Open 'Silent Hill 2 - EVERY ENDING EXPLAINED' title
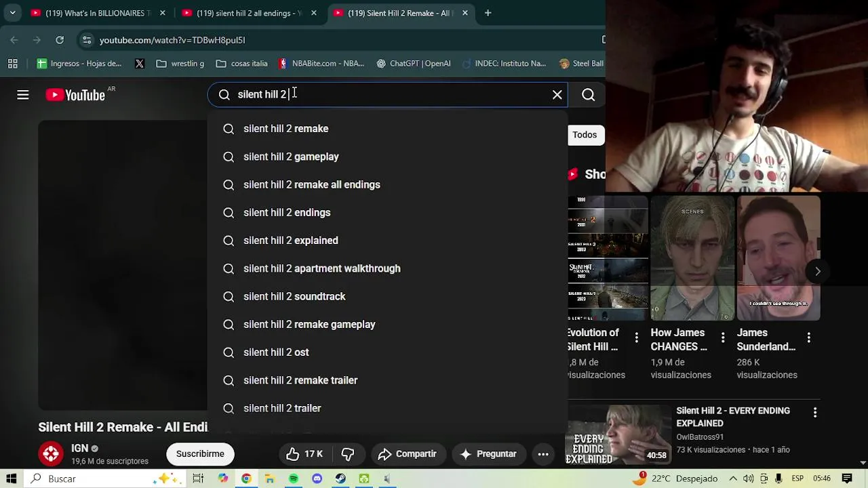The width and height of the screenshot is (868, 488). pyautogui.click(x=733, y=417)
